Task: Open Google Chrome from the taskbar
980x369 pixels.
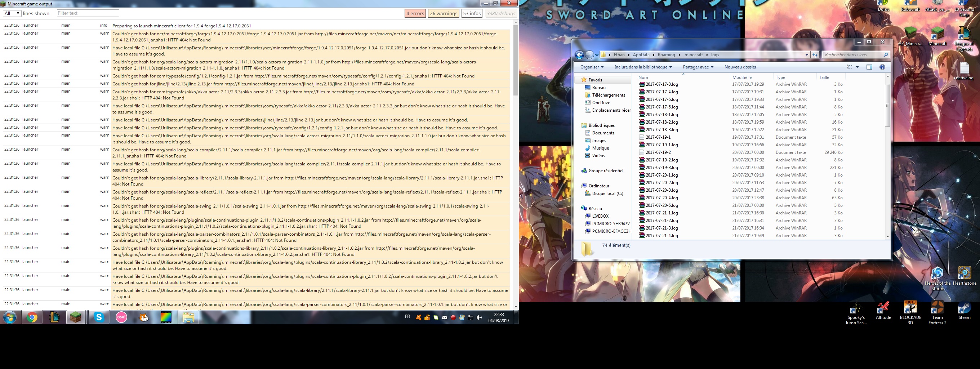Action: [x=32, y=317]
